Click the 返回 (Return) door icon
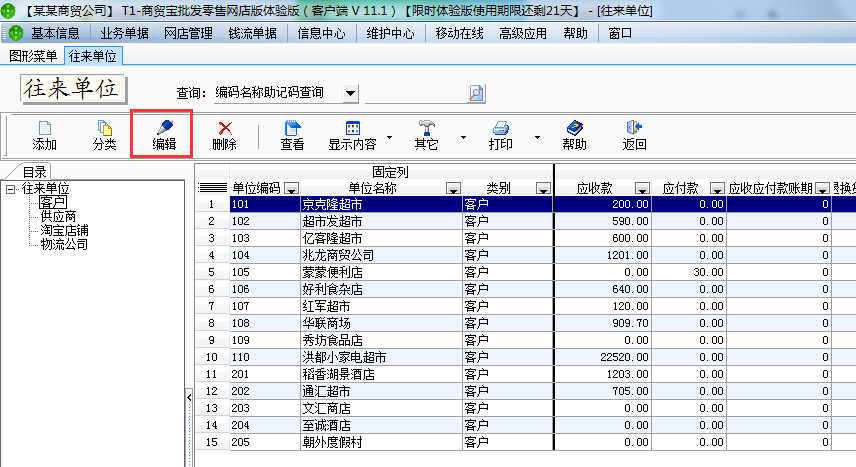Screen dimensions: 856x467 coord(634,128)
